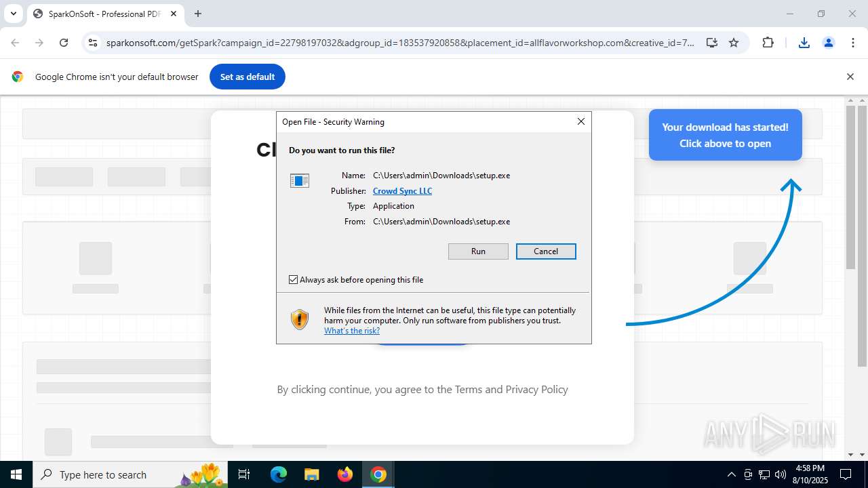Screen dimensions: 868x488
Task: Uncheck Always ask before opening this file
Action: [294, 280]
